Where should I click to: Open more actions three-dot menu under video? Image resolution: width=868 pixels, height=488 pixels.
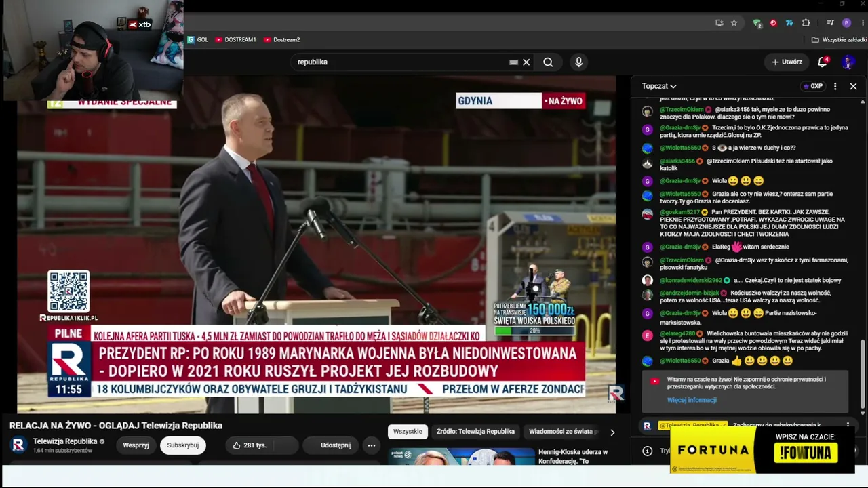(372, 445)
